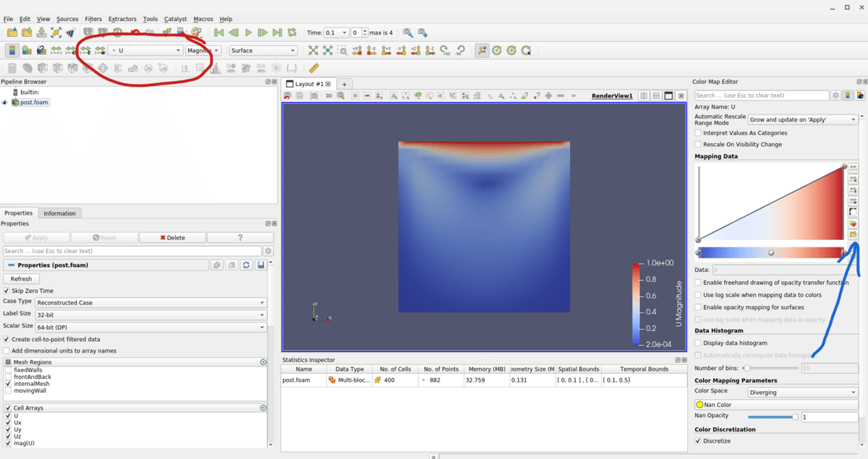This screenshot has width=868, height=459.
Task: Click the Color Map Editor search field
Action: pos(762,95)
